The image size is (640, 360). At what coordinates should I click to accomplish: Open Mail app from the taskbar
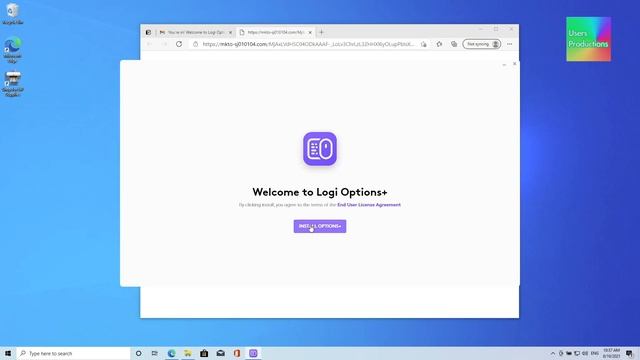tap(220, 353)
